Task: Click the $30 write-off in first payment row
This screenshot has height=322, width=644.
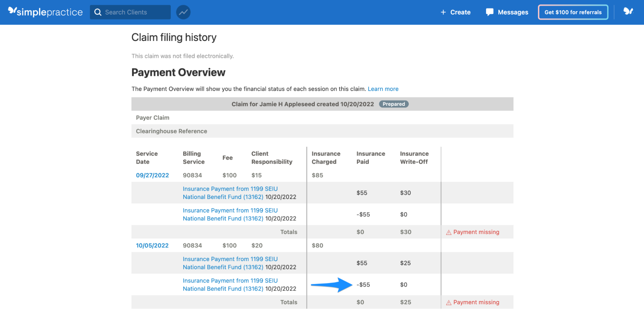Action: tap(405, 193)
